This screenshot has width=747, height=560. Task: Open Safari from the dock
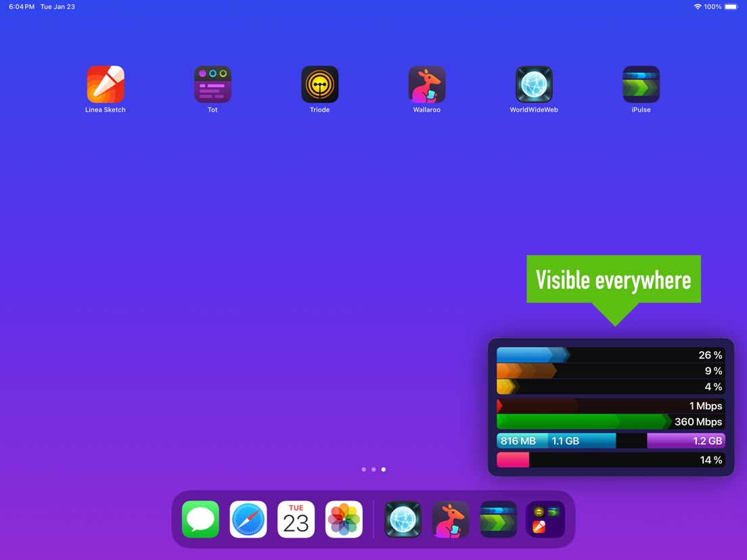[x=248, y=519]
